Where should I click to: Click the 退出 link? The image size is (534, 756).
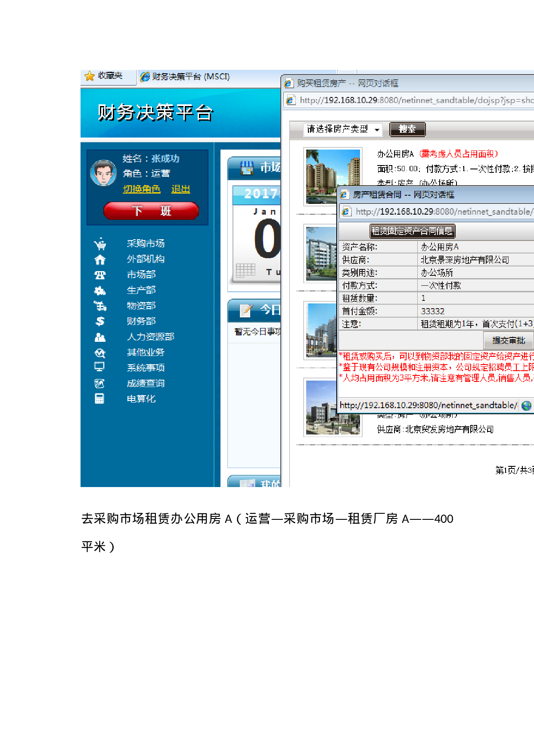181,189
